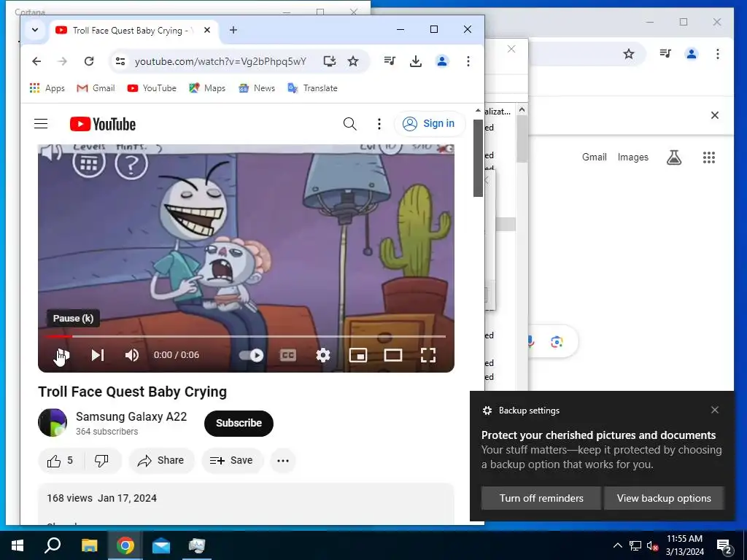View site information icon in address bar
The height and width of the screenshot is (560, 747).
tap(120, 61)
